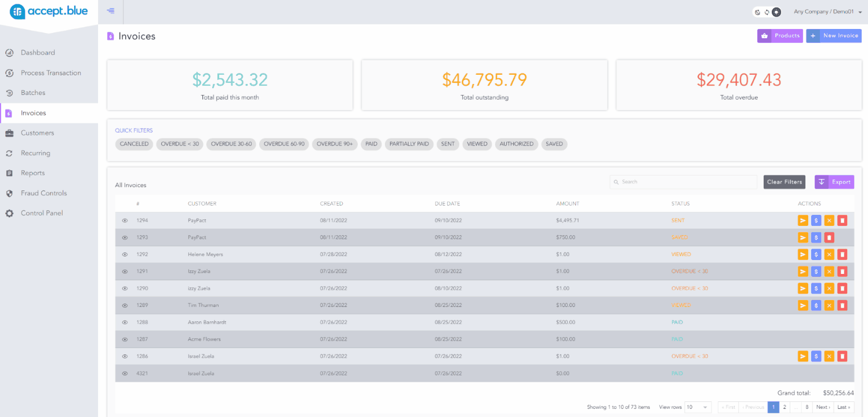Apply the PARTIALLY PAID quick filter
Image resolution: width=868 pixels, height=417 pixels.
[409, 144]
